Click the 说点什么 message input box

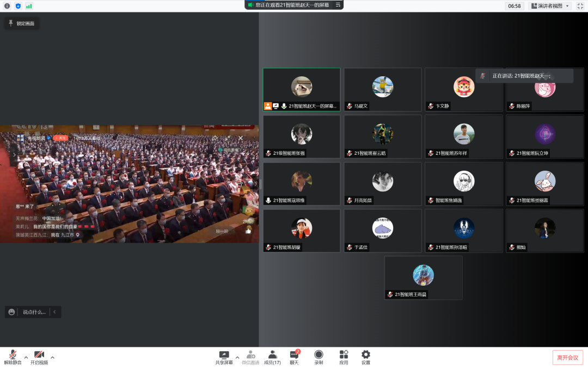click(x=34, y=312)
